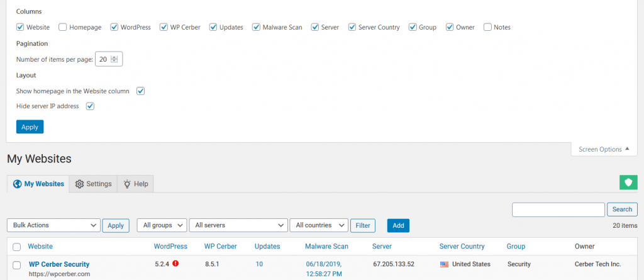Click the https://wpcerber.com URL text

pos(60,274)
